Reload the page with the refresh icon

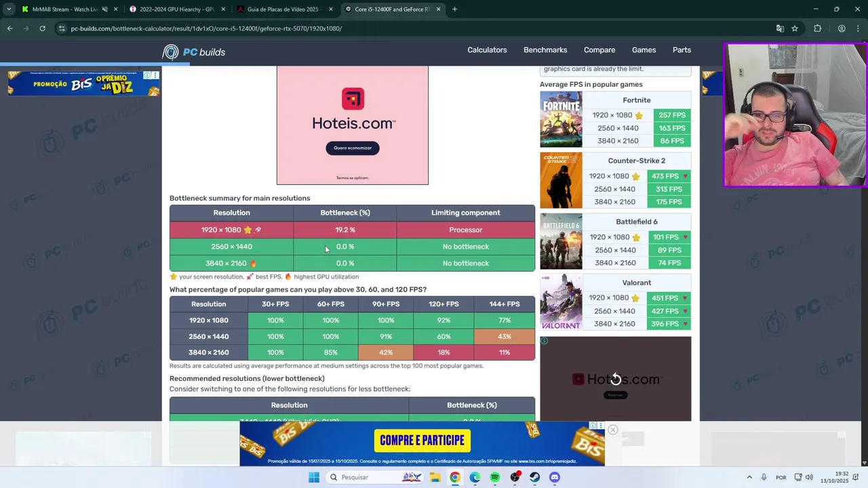coord(42,28)
